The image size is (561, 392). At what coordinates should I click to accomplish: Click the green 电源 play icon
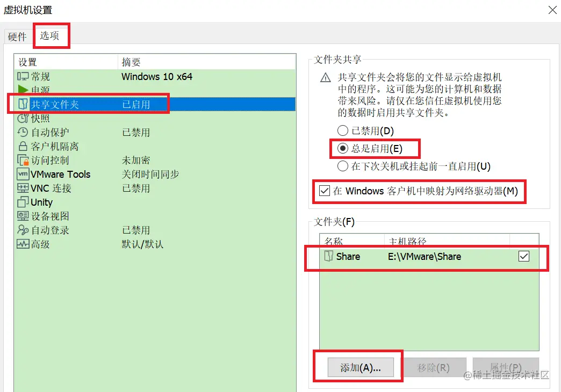23,89
